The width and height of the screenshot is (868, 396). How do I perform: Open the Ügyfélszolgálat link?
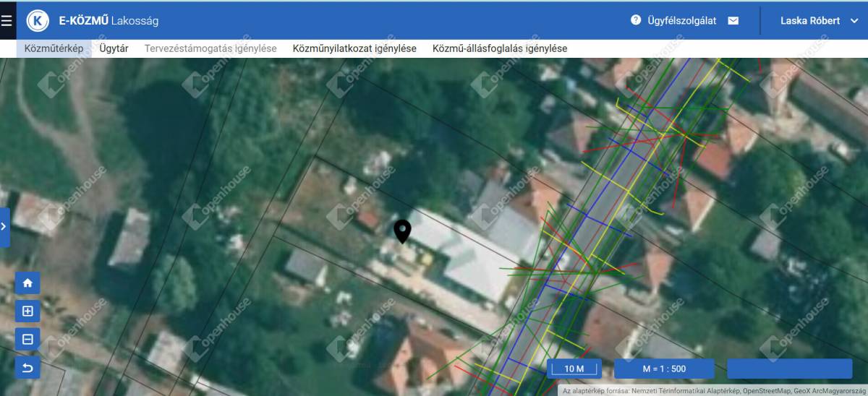coord(683,21)
